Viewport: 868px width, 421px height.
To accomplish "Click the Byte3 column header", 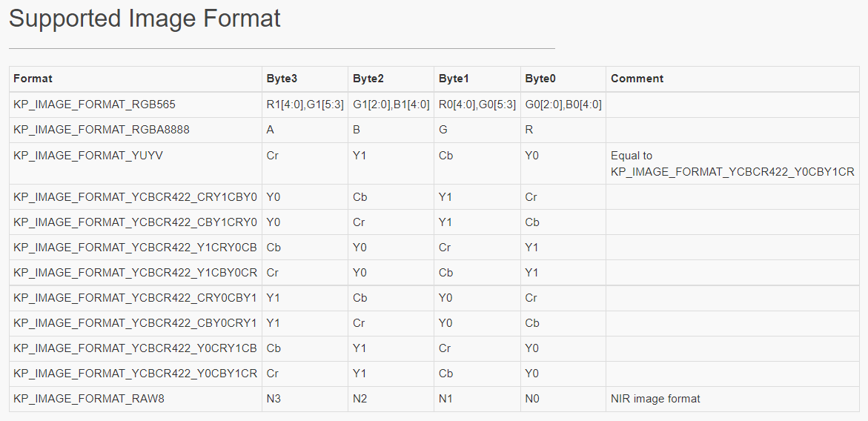I will tap(282, 79).
